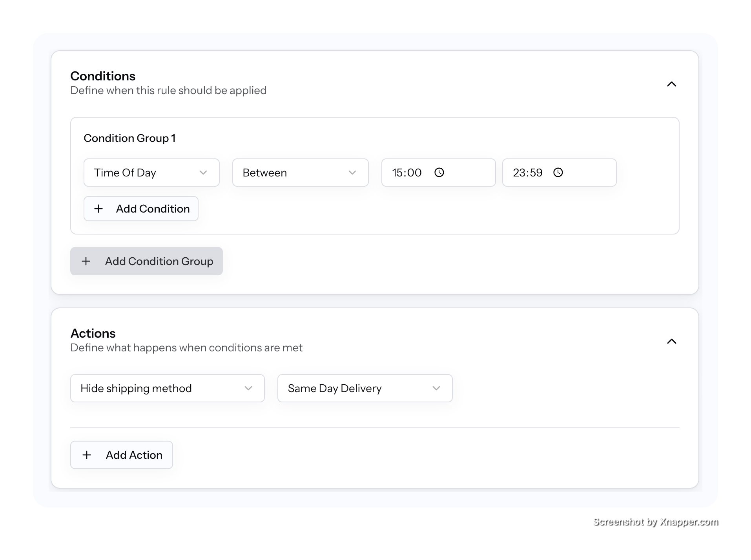The width and height of the screenshot is (751, 560).
Task: Open the Same Day Delivery dropdown
Action: point(365,388)
